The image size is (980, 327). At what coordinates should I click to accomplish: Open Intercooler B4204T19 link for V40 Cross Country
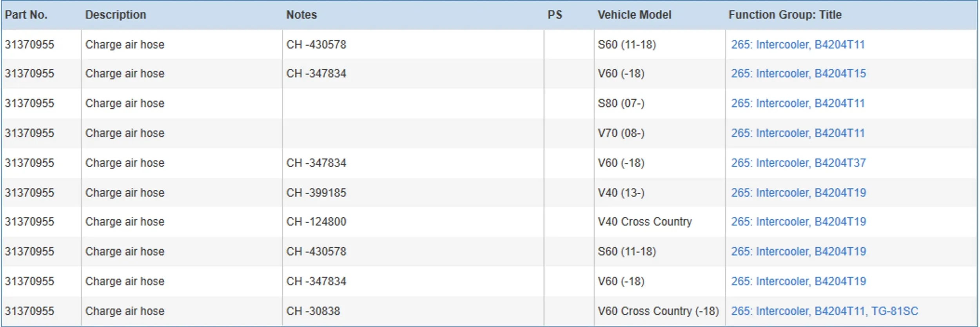tap(798, 222)
